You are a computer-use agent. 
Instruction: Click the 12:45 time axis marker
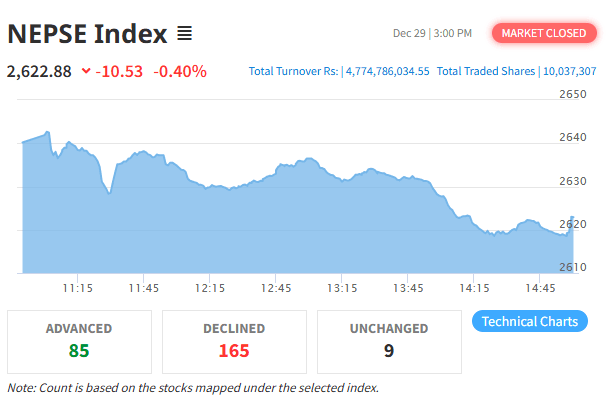click(275, 288)
